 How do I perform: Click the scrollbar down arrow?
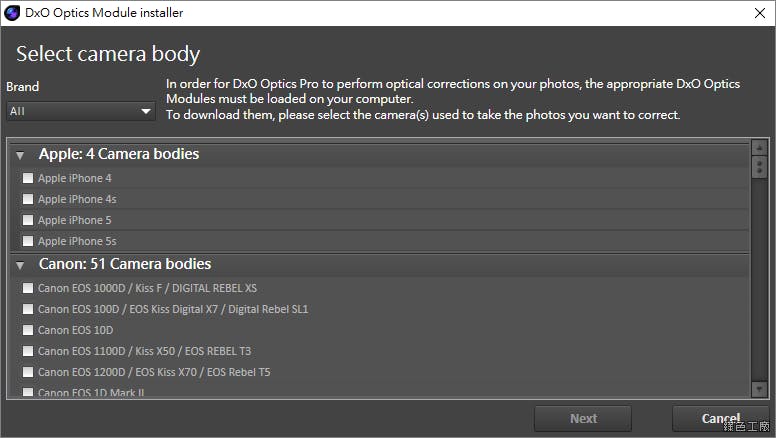[759, 389]
